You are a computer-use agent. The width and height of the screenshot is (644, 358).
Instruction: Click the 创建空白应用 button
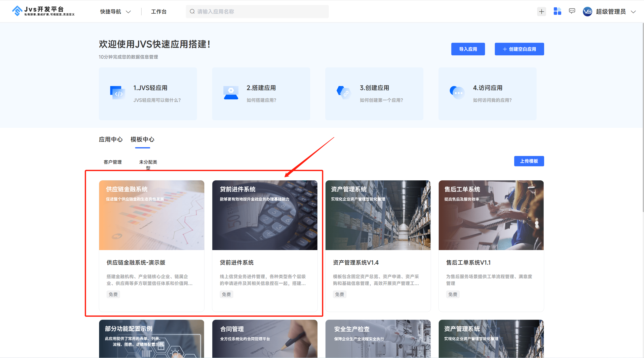click(x=519, y=49)
